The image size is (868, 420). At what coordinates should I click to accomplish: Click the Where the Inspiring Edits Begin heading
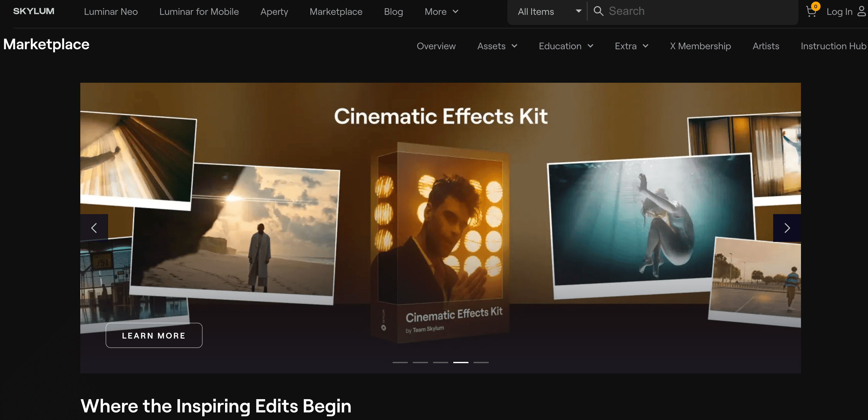click(x=216, y=406)
